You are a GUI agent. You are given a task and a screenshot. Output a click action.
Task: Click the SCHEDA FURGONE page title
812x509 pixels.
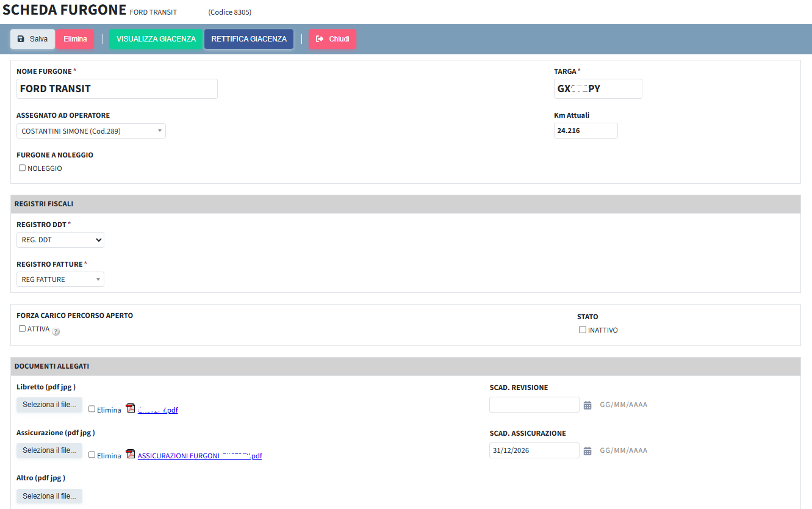[x=65, y=10]
